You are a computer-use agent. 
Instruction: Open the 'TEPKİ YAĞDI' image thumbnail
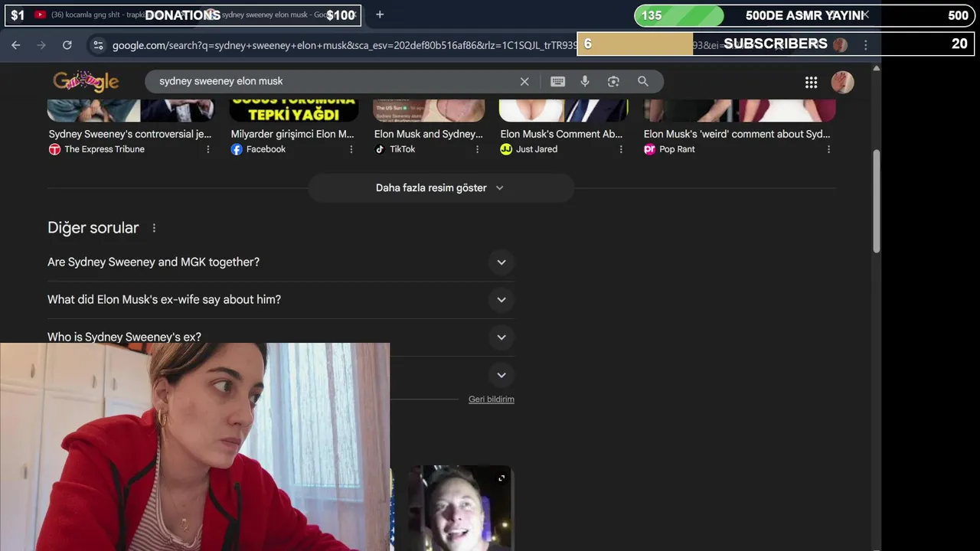[294, 110]
